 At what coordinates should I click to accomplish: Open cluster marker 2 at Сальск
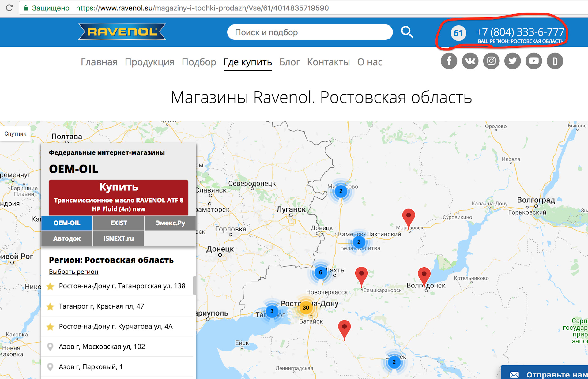click(394, 362)
